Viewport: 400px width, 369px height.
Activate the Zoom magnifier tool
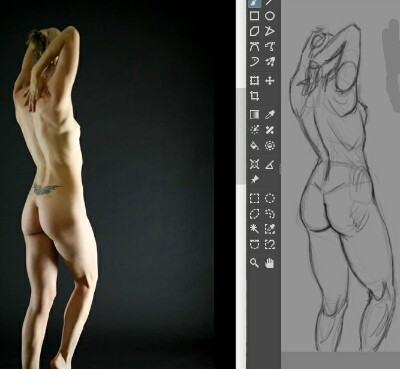point(255,263)
